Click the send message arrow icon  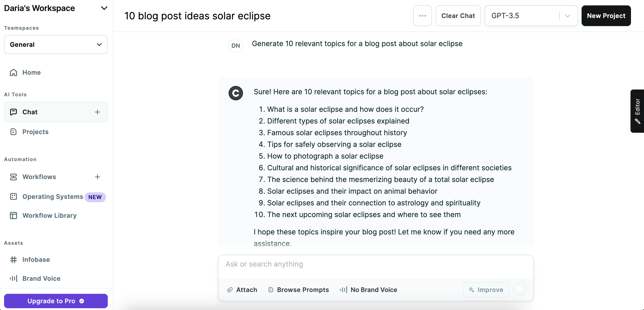(x=519, y=289)
